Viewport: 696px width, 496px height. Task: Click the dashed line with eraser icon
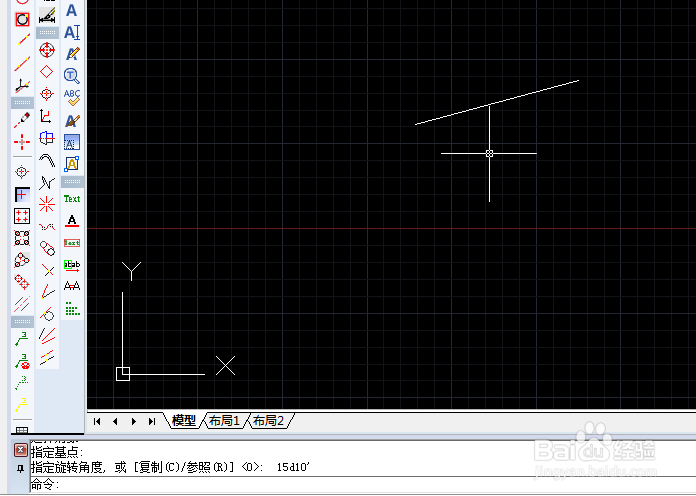[22, 120]
